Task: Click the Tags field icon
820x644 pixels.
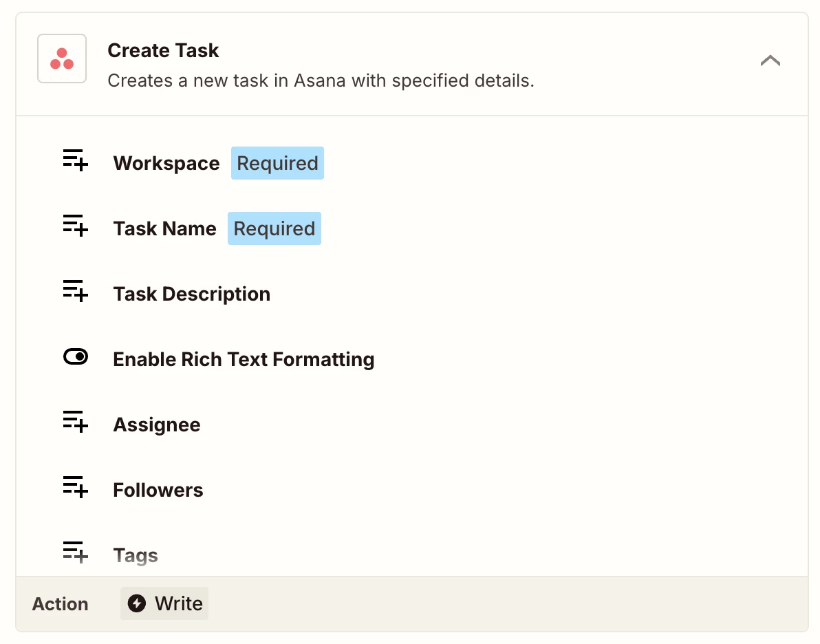Action: 75,552
